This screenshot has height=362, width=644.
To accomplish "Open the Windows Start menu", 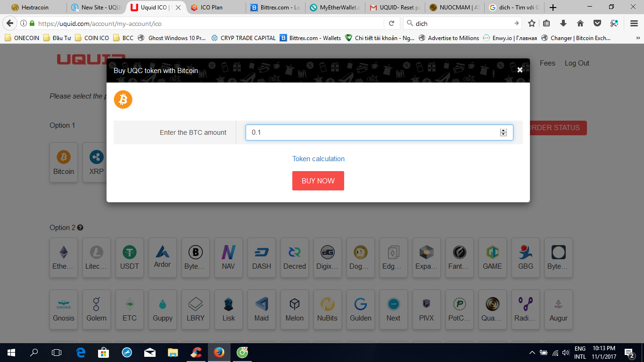I will [11, 353].
